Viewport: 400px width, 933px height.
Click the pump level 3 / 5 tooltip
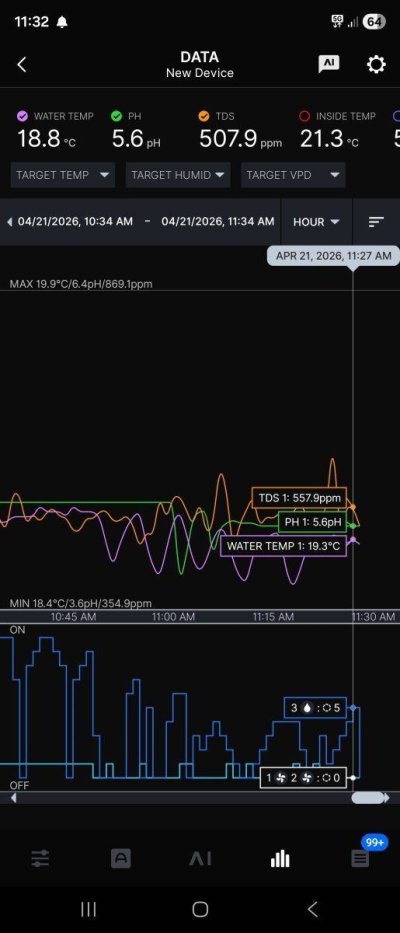(315, 707)
